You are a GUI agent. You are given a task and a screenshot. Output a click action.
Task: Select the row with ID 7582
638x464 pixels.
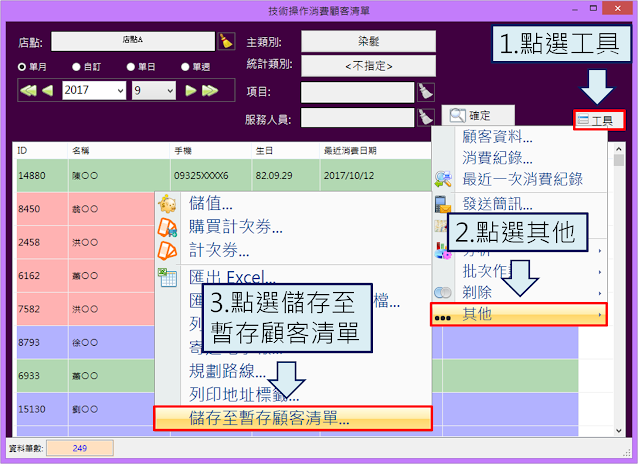(86, 309)
